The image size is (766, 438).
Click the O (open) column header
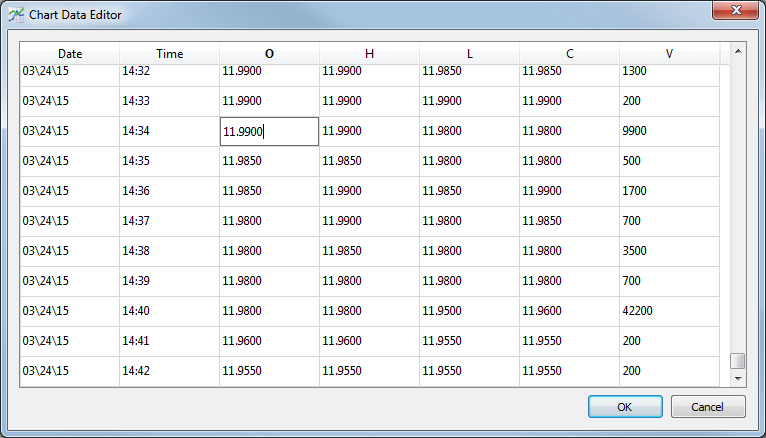(269, 54)
